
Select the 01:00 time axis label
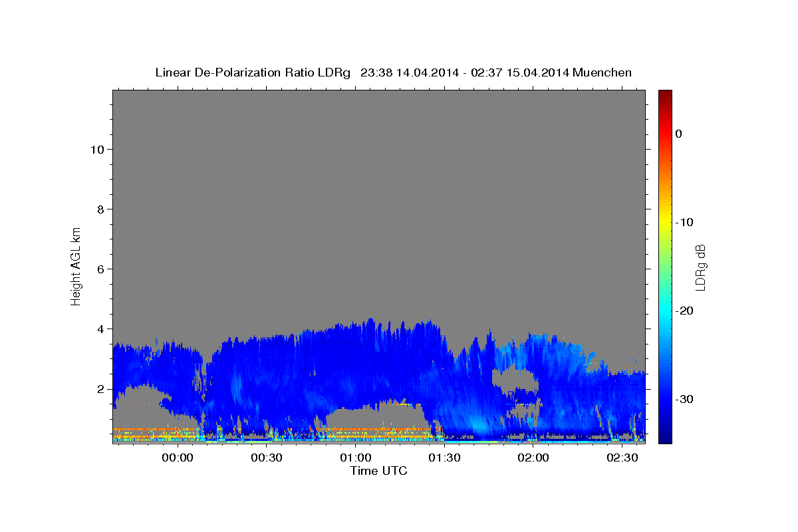[x=356, y=458]
